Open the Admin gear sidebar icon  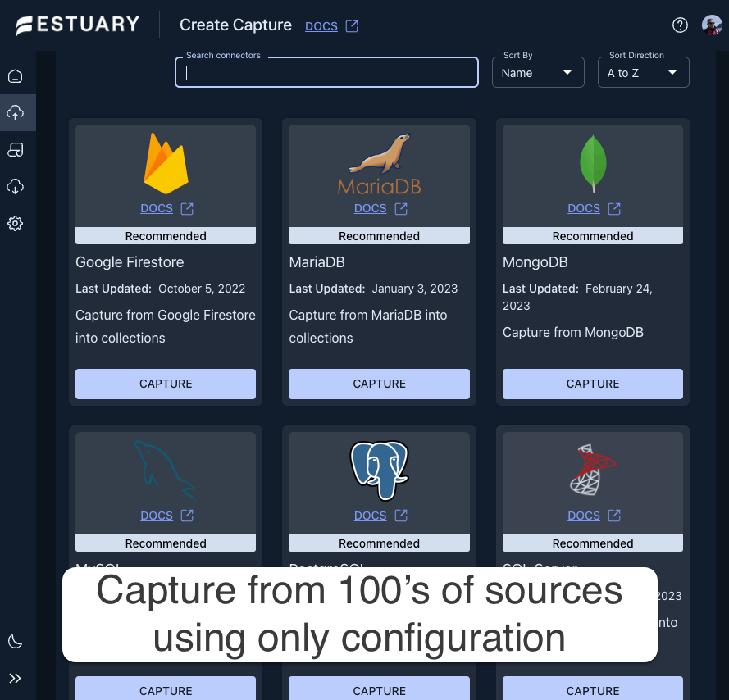[x=16, y=223]
